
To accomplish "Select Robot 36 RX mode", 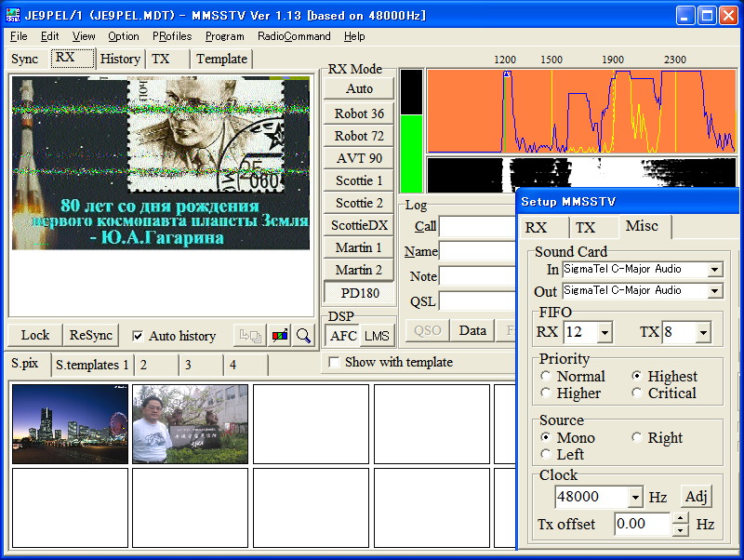I will pos(359,113).
